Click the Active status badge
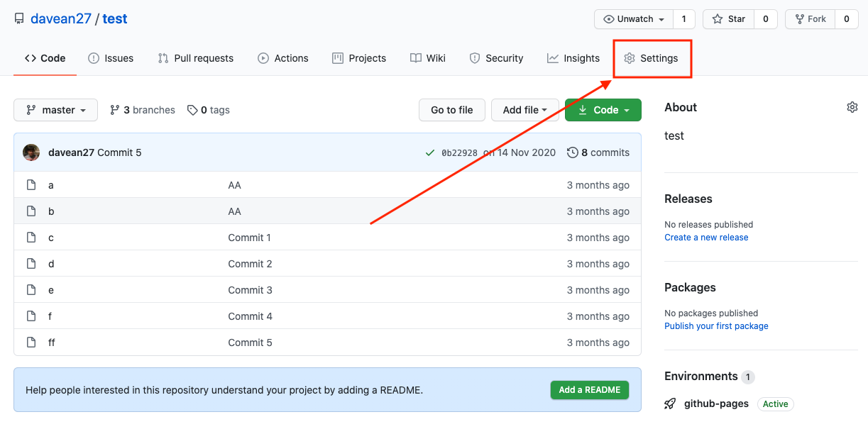This screenshot has height=434, width=868. (x=776, y=404)
